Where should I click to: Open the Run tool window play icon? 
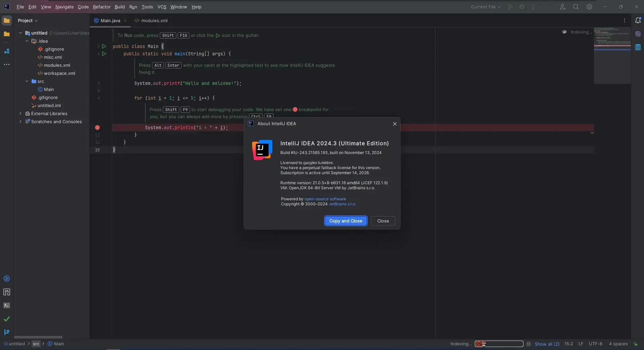(7, 279)
